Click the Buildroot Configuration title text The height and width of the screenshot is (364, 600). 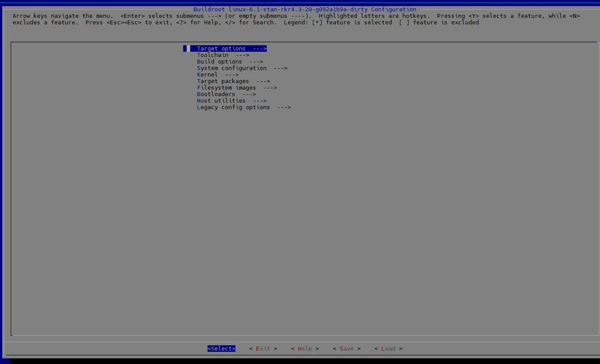coord(305,10)
